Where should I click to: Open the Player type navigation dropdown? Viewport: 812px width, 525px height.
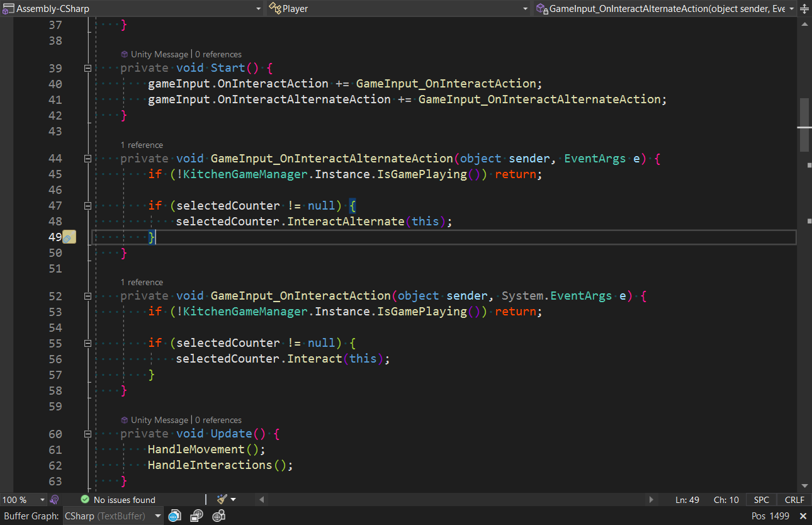pyautogui.click(x=398, y=8)
